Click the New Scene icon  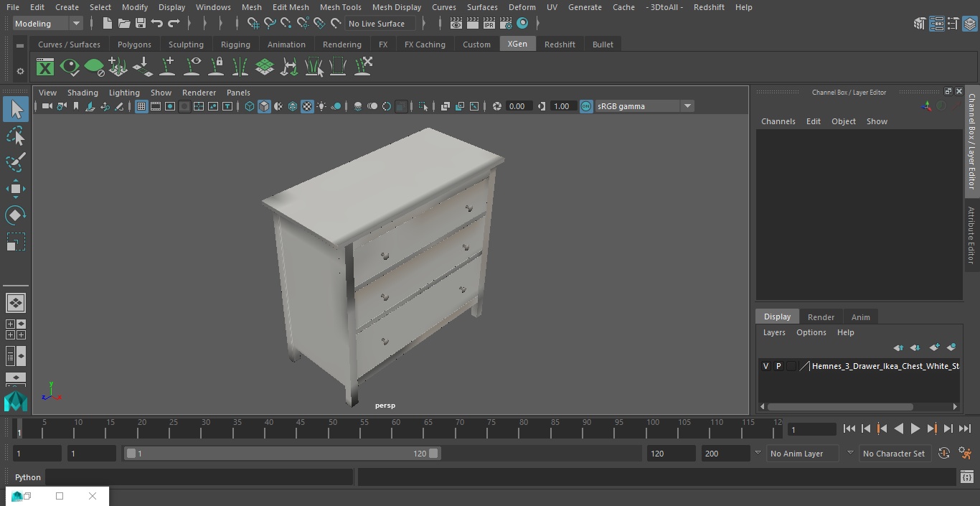[107, 24]
